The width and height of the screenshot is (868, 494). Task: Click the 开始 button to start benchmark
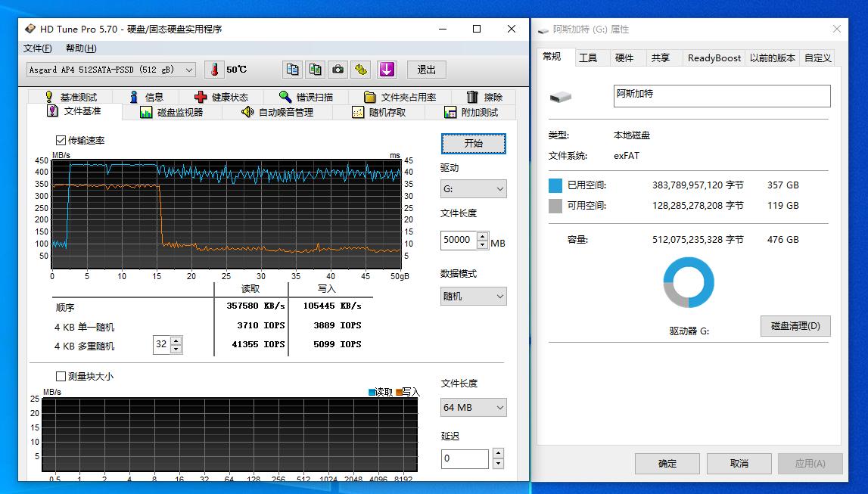[473, 143]
